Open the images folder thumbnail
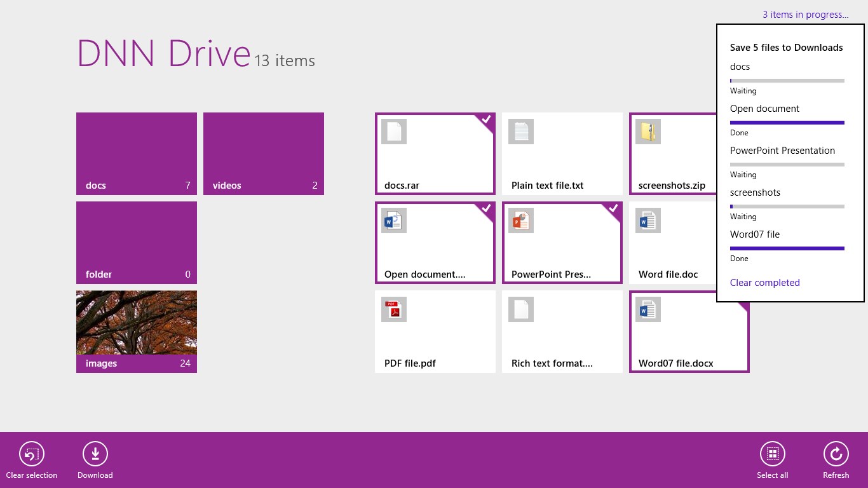Screen dimensions: 868x488 tap(137, 332)
